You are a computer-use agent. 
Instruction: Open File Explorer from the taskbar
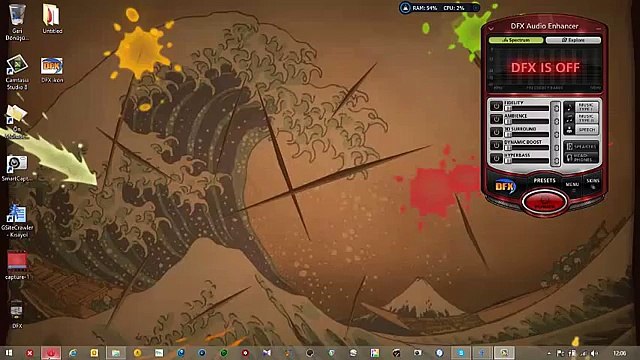(x=116, y=353)
